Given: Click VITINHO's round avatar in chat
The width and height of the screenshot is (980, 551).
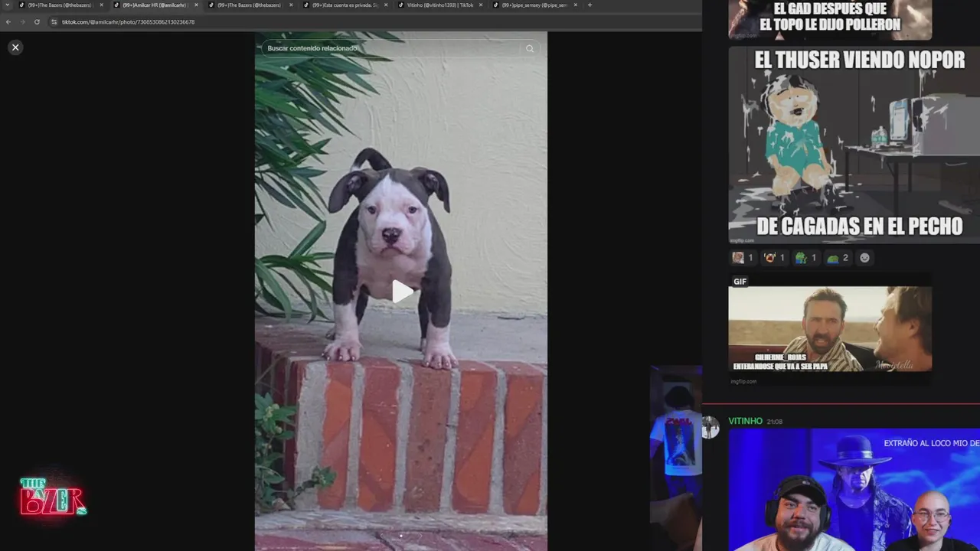Looking at the screenshot, I should coord(710,428).
